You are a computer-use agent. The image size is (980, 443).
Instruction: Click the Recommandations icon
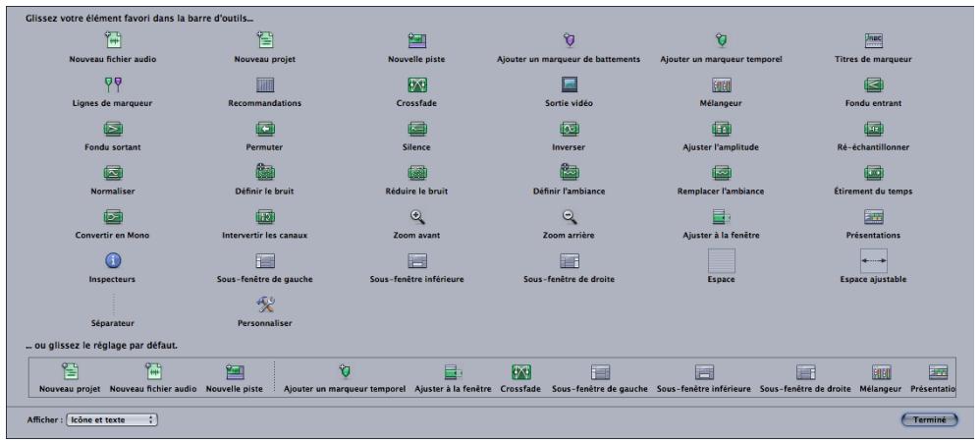(x=265, y=85)
